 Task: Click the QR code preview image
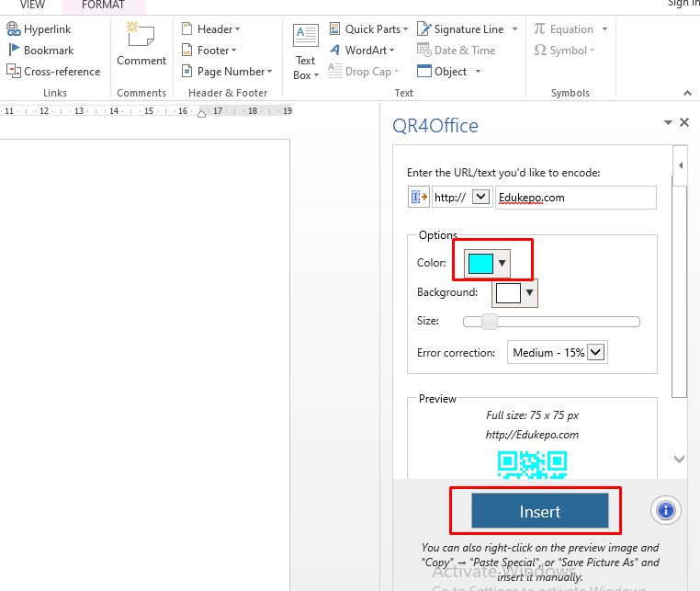pyautogui.click(x=532, y=464)
